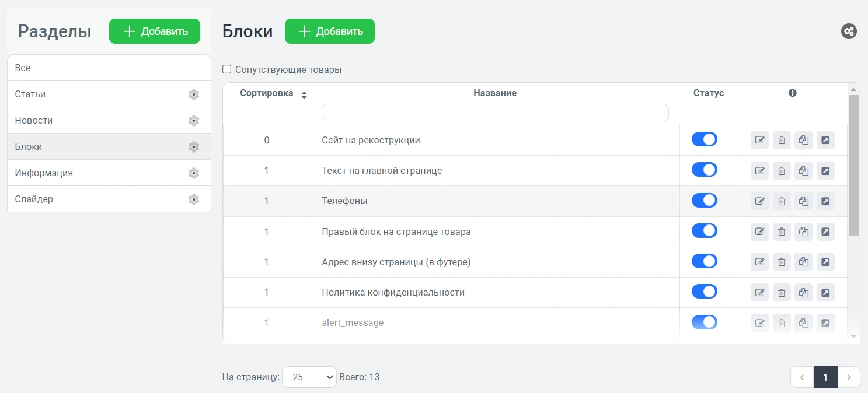Screen dimensions: 868x393
Task: Open settings gear for "Слайдер" section
Action: 194,199
